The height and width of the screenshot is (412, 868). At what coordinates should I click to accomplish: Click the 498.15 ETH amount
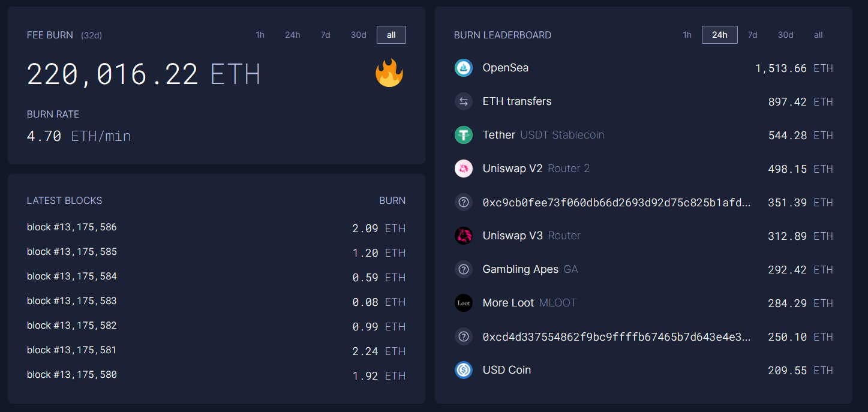click(x=801, y=169)
